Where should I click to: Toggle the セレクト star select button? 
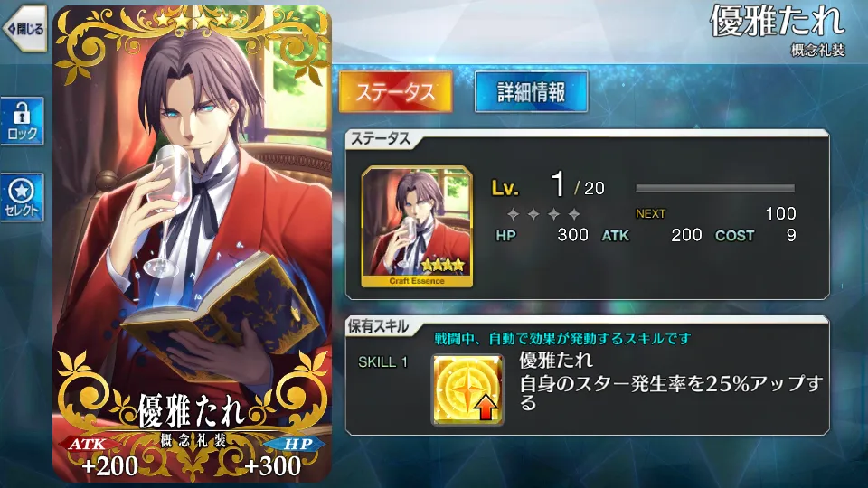(22, 198)
